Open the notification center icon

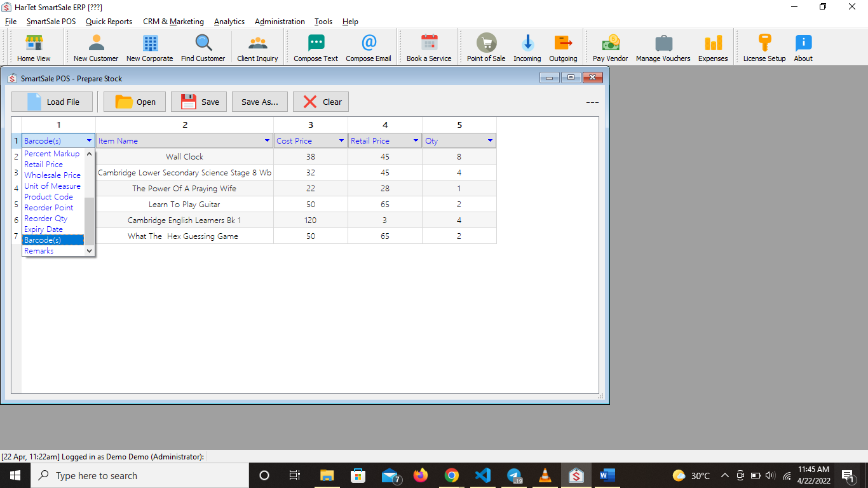848,475
